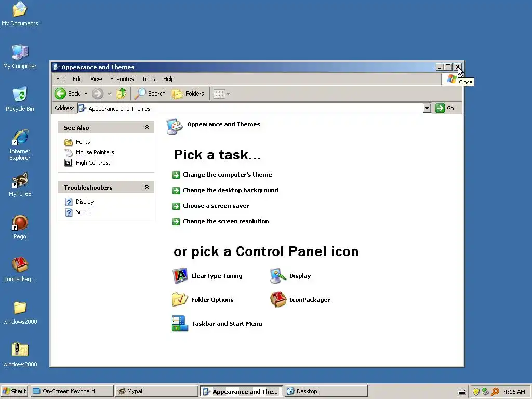
Task: Click Change the computer's theme
Action: pyautogui.click(x=228, y=175)
